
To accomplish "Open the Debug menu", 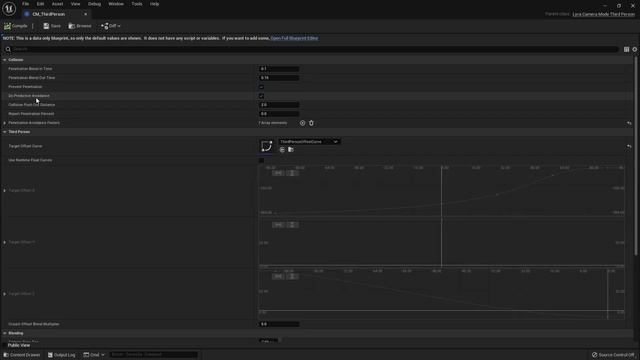I will [x=94, y=4].
